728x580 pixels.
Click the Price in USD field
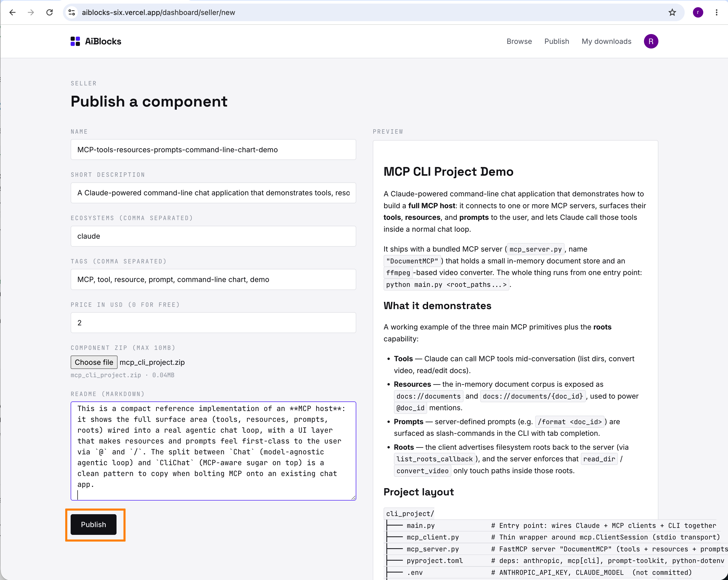[x=213, y=323]
